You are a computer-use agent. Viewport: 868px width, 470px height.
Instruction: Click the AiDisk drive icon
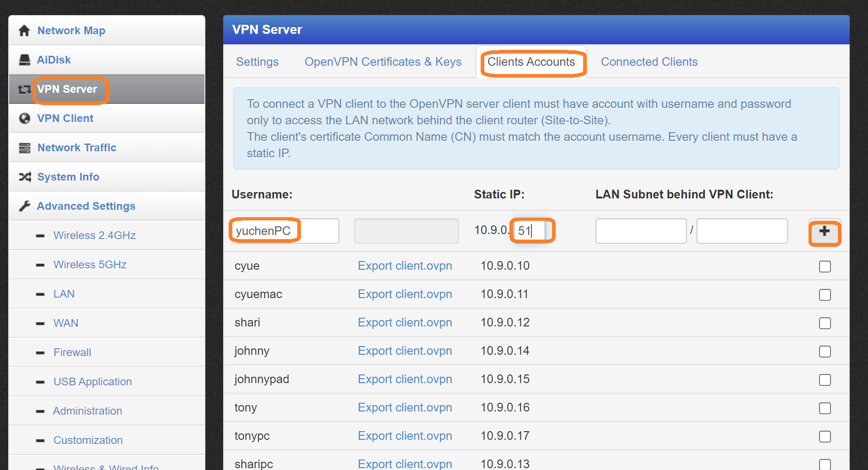click(x=24, y=60)
